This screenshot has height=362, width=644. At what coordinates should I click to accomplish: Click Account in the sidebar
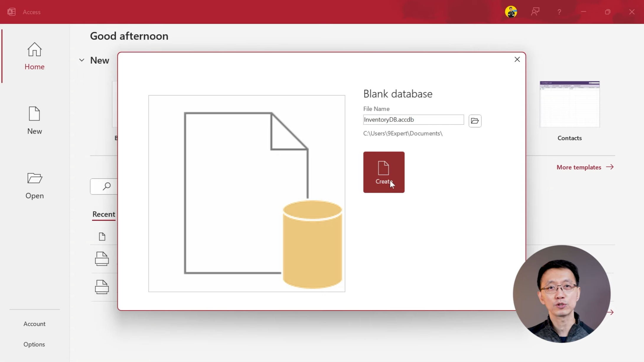tap(35, 324)
